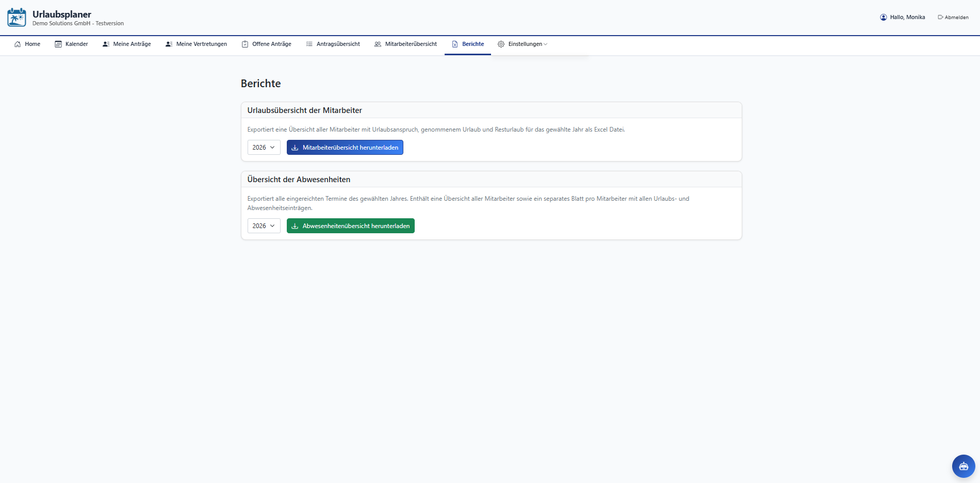Expand the Einstellungen menu chevron
The width and height of the screenshot is (980, 483).
coord(546,44)
